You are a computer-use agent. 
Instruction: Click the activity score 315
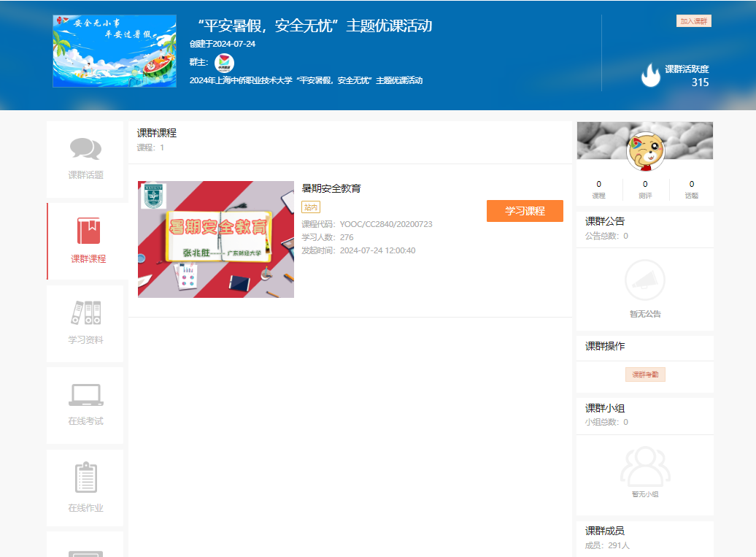(700, 82)
